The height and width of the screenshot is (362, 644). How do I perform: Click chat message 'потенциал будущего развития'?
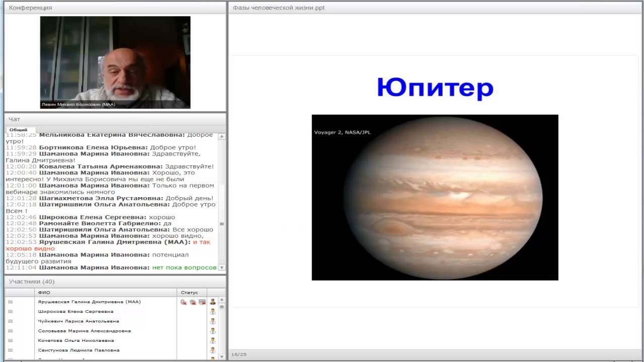[x=97, y=258]
